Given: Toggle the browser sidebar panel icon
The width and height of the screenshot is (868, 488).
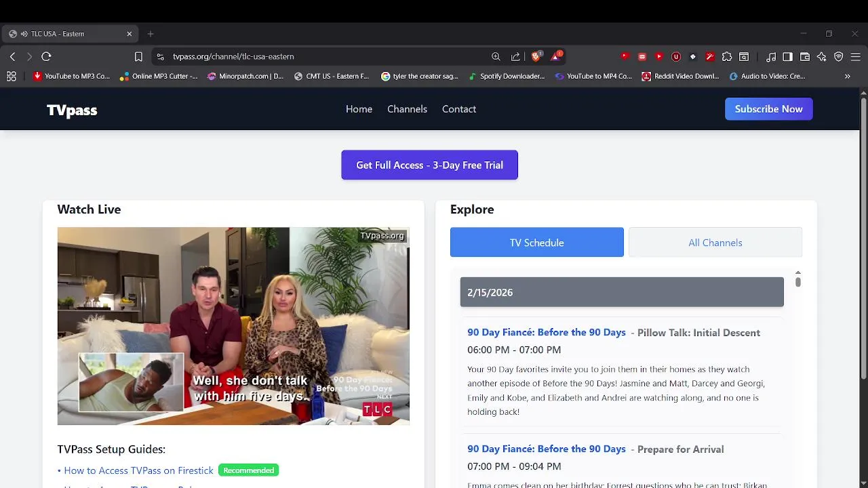Looking at the screenshot, I should click(x=788, y=57).
